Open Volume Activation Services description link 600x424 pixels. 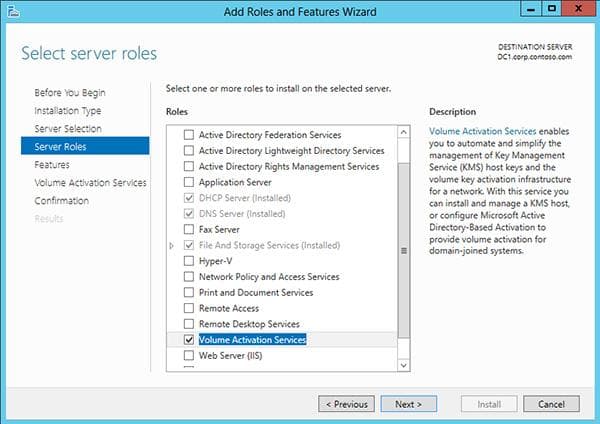[x=483, y=131]
